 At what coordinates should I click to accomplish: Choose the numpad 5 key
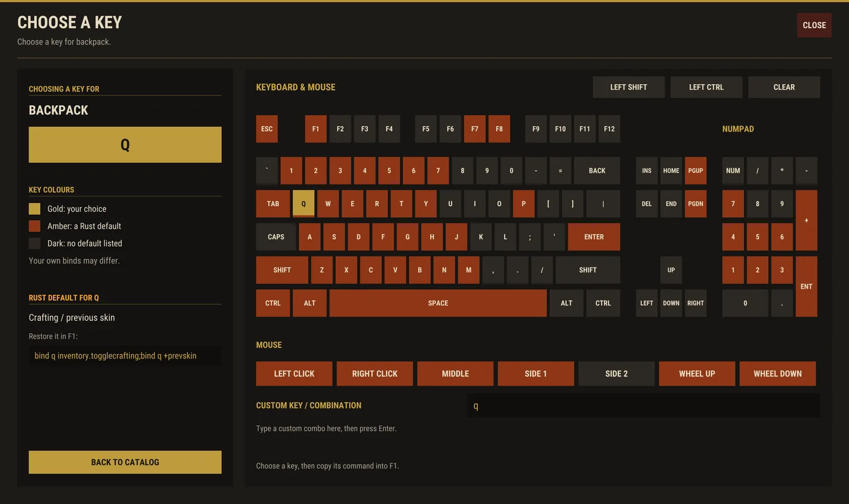(757, 237)
